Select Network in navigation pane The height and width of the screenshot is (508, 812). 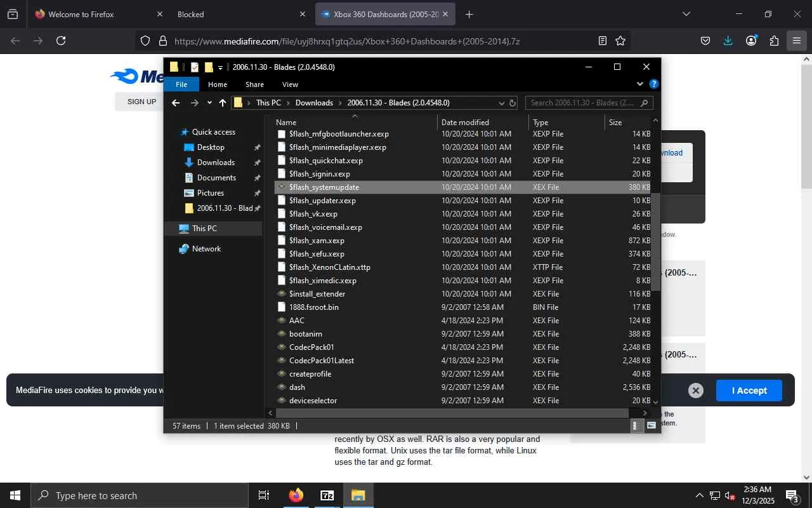[206, 249]
